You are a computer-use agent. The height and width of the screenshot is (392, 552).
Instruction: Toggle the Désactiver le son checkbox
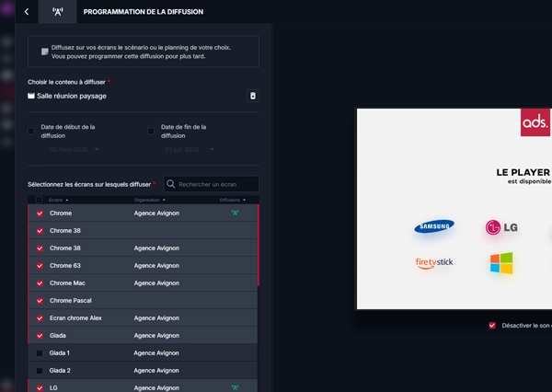point(492,326)
